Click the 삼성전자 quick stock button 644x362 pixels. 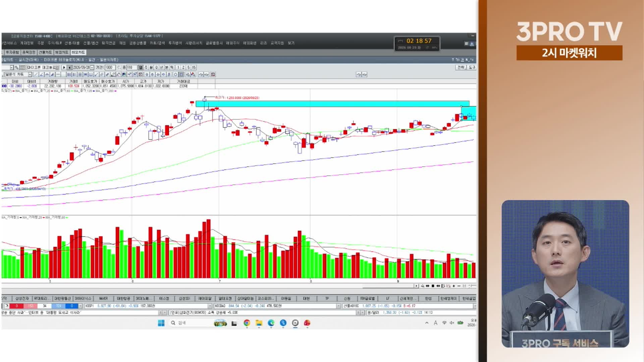point(22,298)
